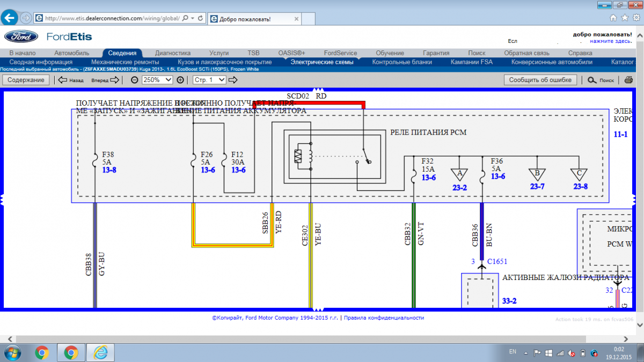This screenshot has width=644, height=362.
Task: Open the Услуги tab
Action: point(219,53)
